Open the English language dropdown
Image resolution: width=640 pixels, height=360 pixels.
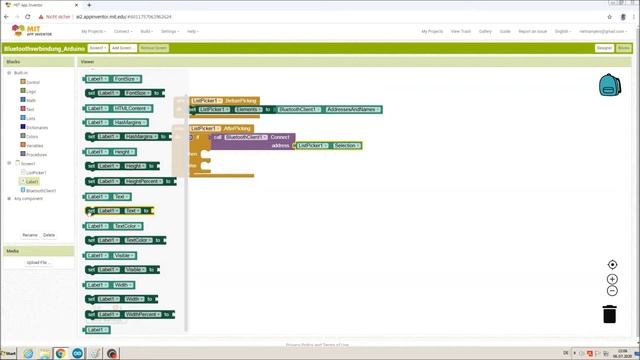pos(563,31)
